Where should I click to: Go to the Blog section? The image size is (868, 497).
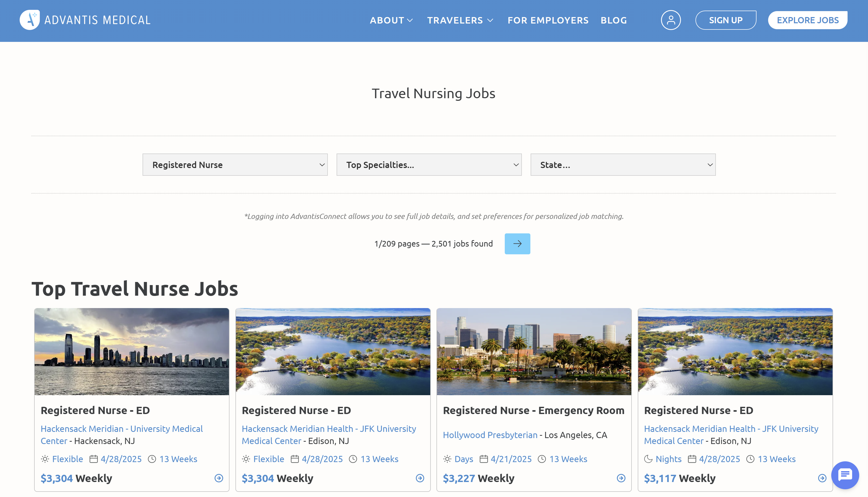[613, 20]
